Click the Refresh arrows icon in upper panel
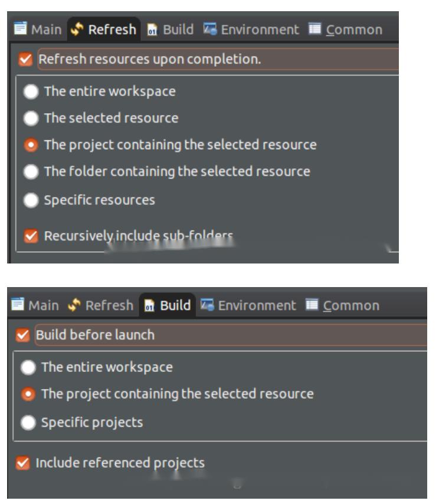439x504 pixels. click(77, 29)
